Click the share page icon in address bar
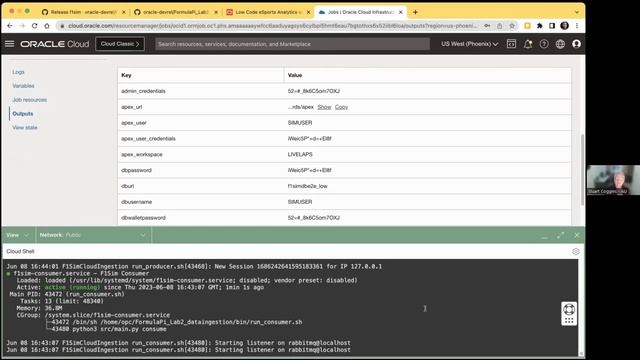 500,26
